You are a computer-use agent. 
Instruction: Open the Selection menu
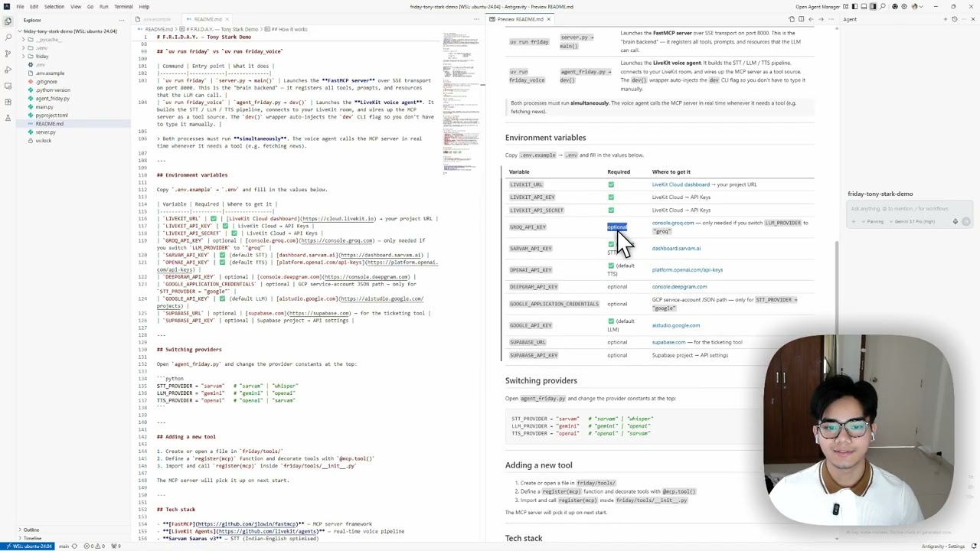coord(54,7)
